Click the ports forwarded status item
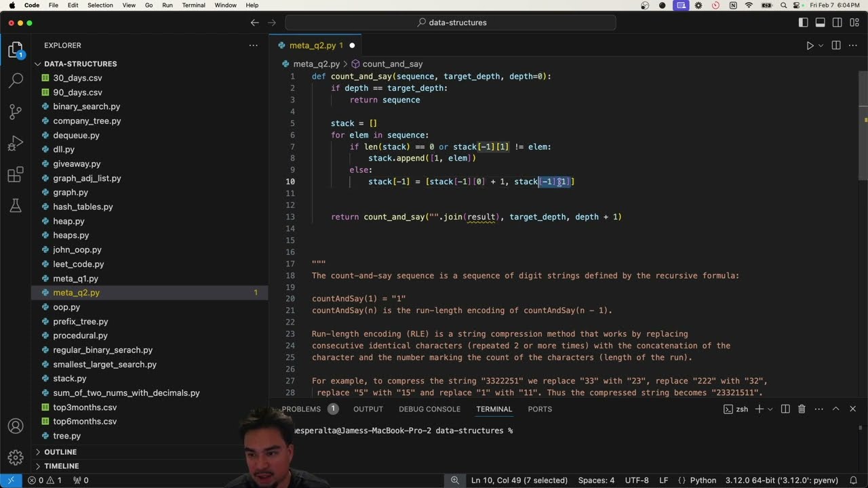868x488 pixels. pos(81,480)
